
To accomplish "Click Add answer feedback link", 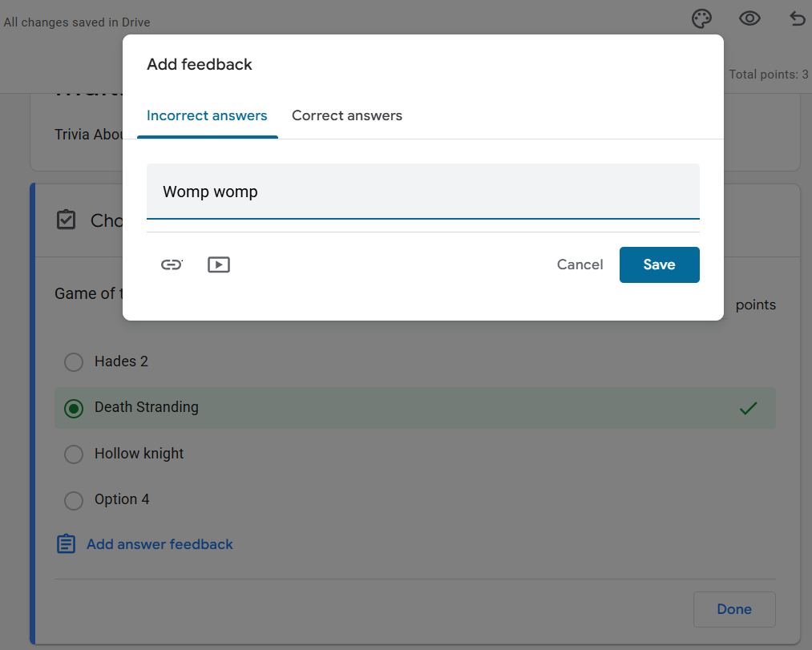I will click(160, 544).
